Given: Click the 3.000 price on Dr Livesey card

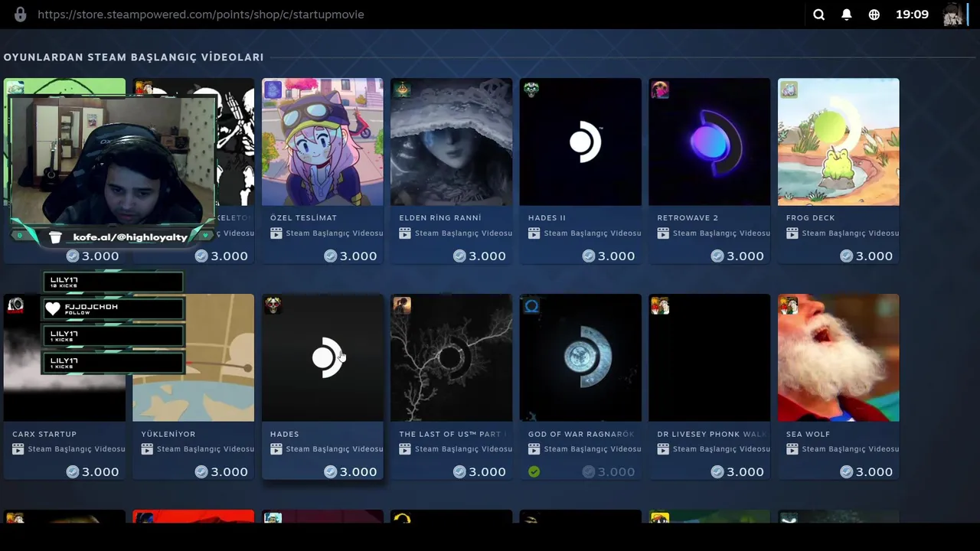Looking at the screenshot, I should pyautogui.click(x=745, y=472).
